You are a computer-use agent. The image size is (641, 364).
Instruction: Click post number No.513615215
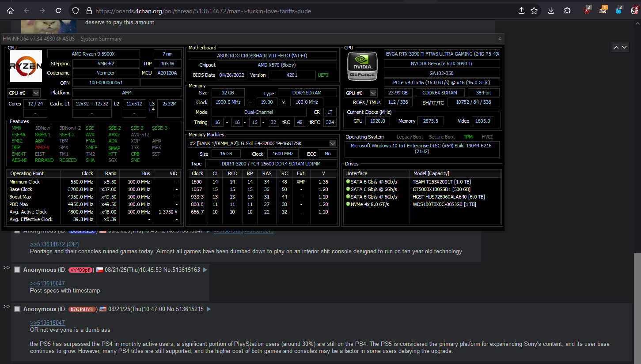tap(185, 309)
